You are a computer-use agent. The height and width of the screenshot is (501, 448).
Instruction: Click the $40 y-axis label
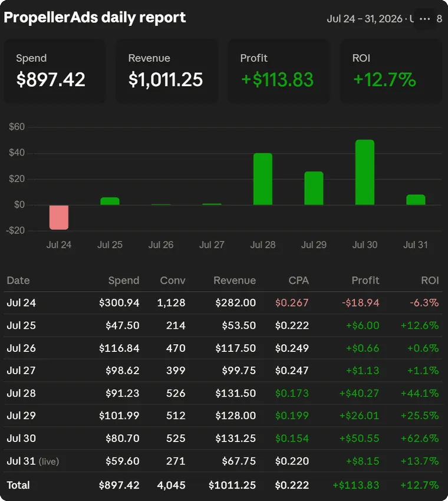pos(17,153)
